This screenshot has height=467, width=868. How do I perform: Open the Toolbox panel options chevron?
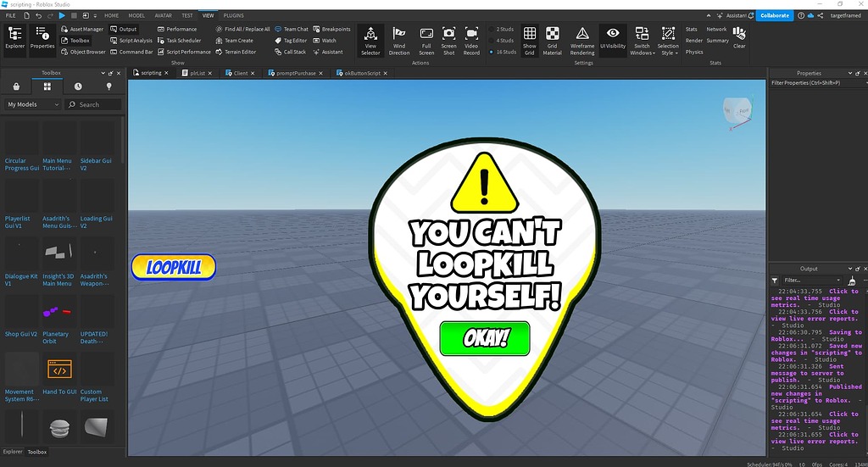(x=103, y=73)
